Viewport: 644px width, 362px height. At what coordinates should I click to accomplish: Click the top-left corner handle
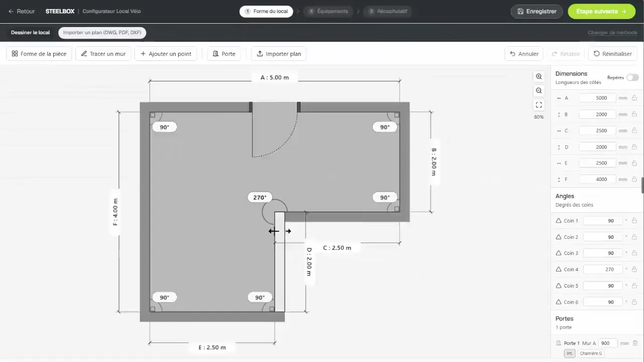tap(152, 115)
